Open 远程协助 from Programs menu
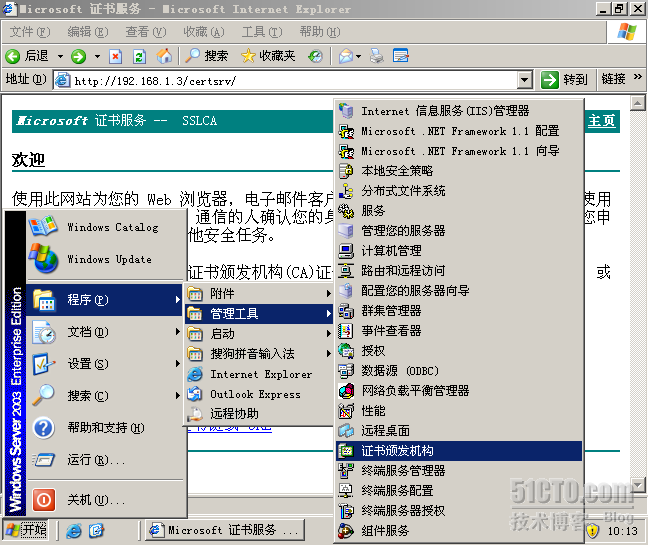The image size is (648, 545). pyautogui.click(x=259, y=414)
